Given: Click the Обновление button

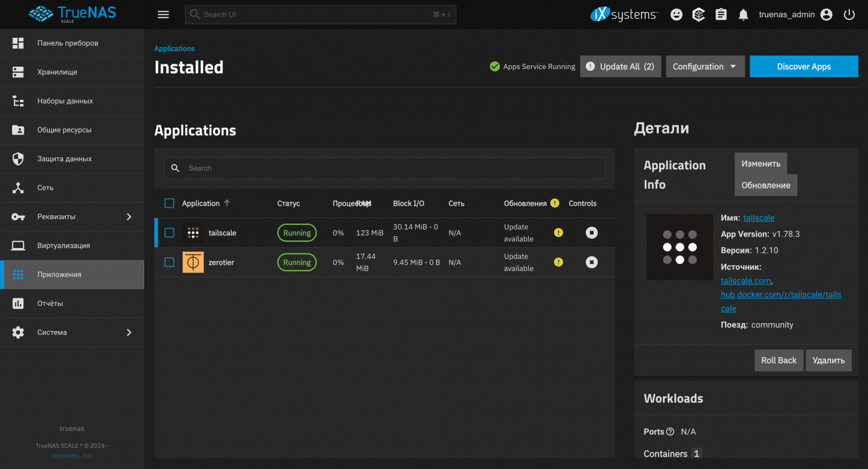Looking at the screenshot, I should coord(766,185).
